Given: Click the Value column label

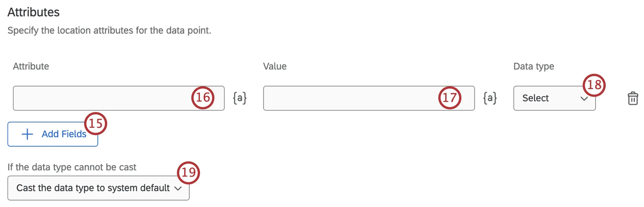Looking at the screenshot, I should click(x=275, y=66).
